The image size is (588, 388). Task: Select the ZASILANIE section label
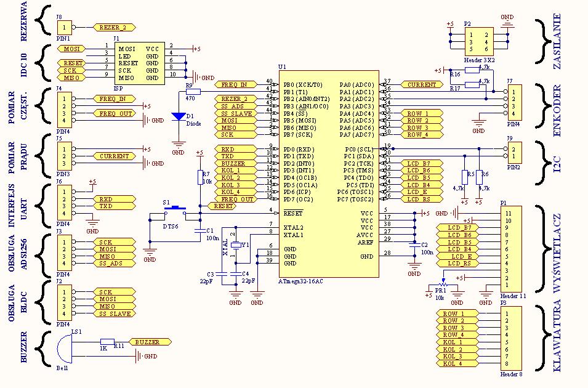(x=557, y=42)
